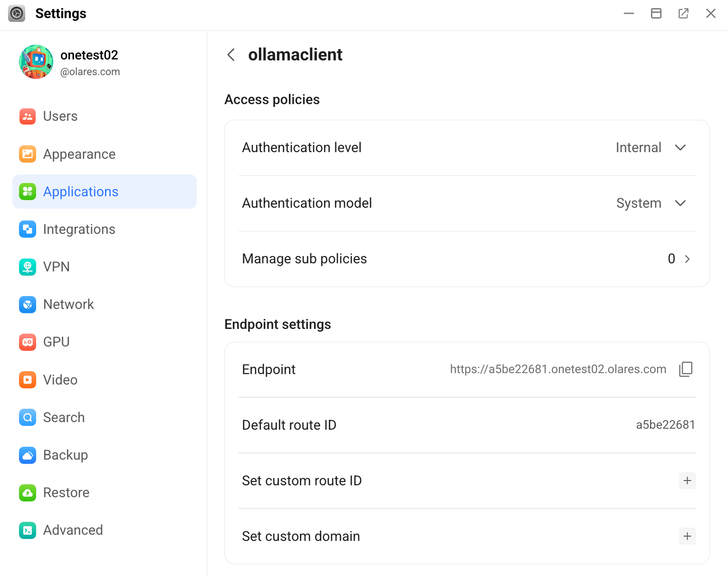The height and width of the screenshot is (577, 728).
Task: Select the Appearance sidebar icon
Action: click(27, 154)
